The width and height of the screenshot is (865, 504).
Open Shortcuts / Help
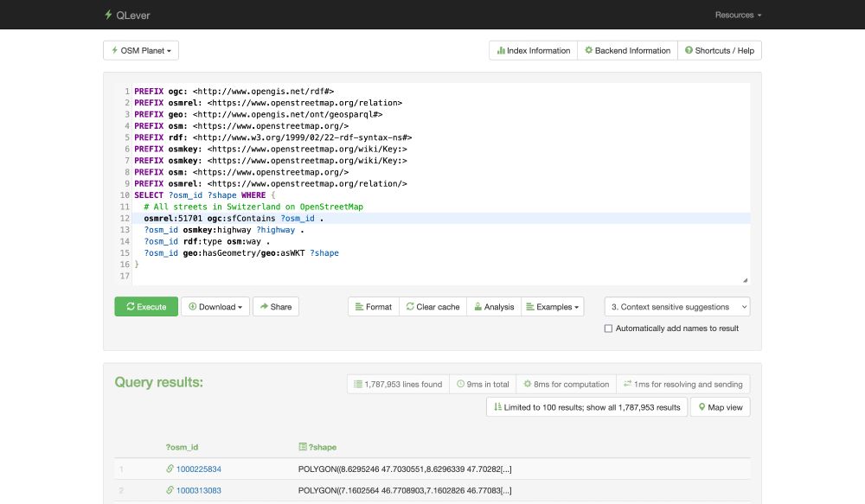coord(720,50)
